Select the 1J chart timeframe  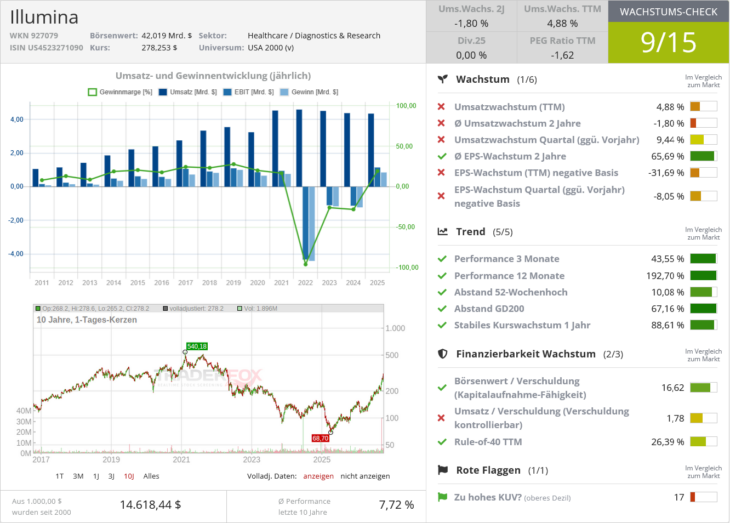pyautogui.click(x=96, y=476)
